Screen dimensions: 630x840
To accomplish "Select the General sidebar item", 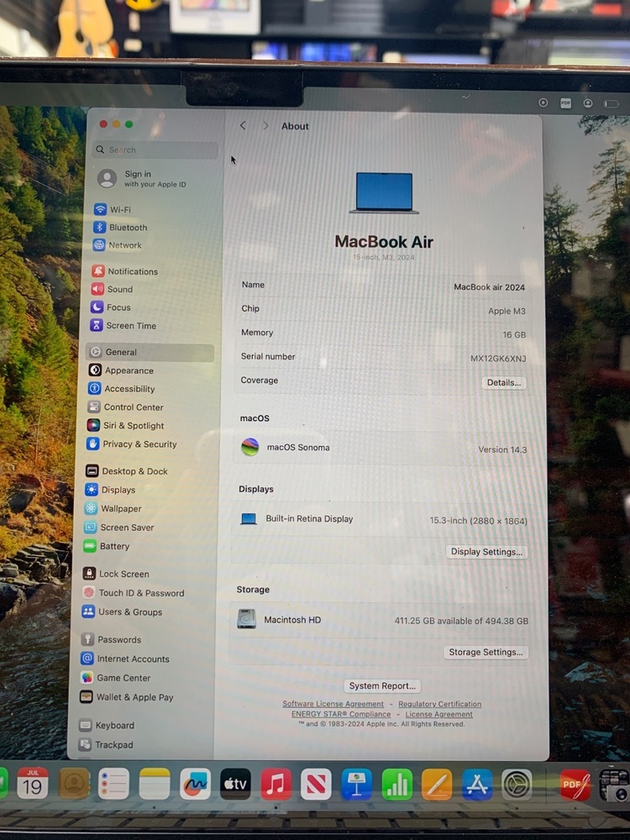I will 150,352.
